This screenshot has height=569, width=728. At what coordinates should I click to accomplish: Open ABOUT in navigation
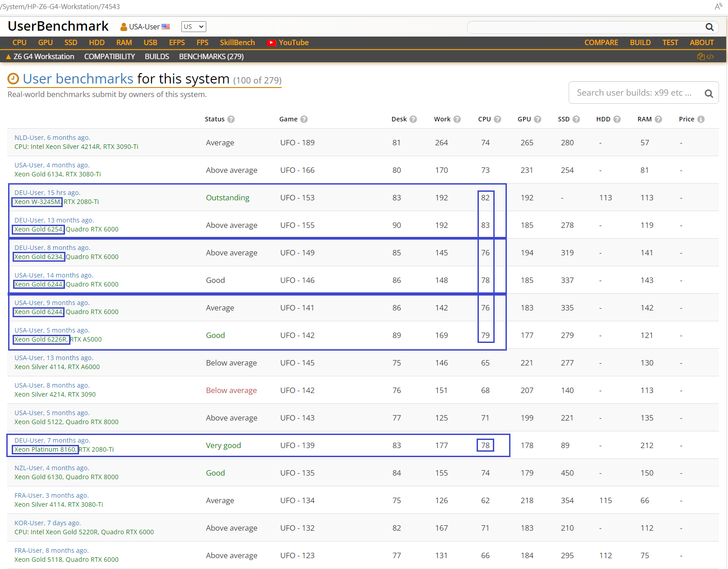coord(702,42)
